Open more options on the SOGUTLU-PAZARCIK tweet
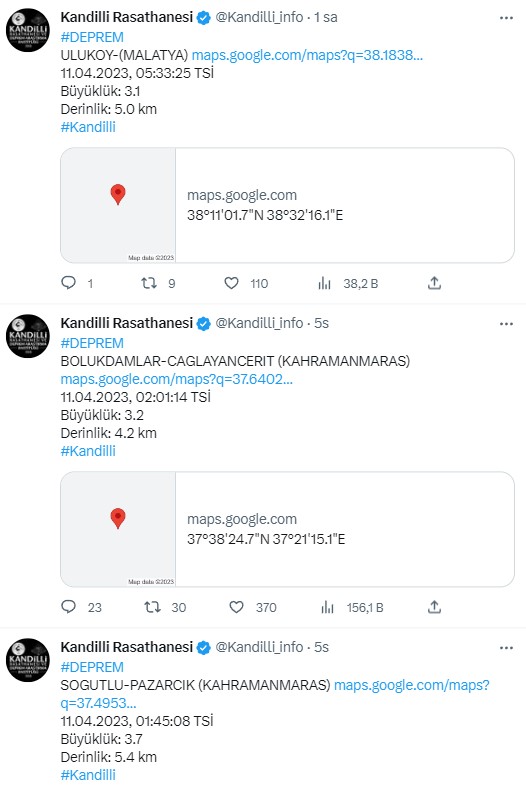The width and height of the screenshot is (526, 789). [x=506, y=648]
